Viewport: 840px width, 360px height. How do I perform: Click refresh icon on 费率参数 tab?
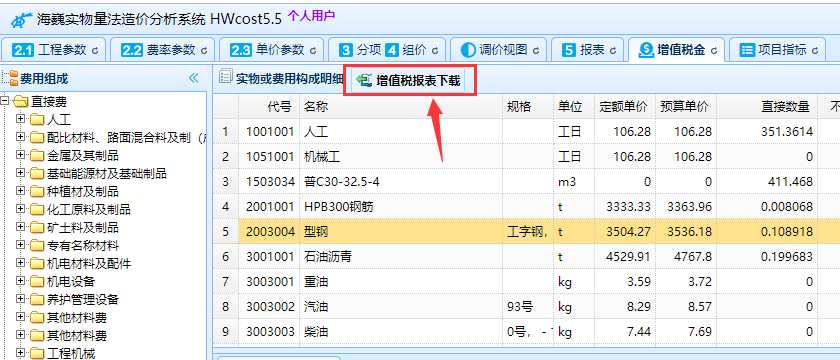click(x=204, y=51)
